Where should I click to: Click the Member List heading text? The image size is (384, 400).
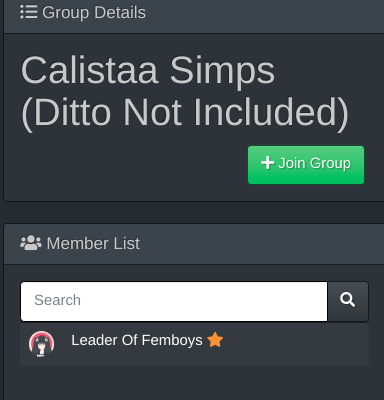(93, 243)
